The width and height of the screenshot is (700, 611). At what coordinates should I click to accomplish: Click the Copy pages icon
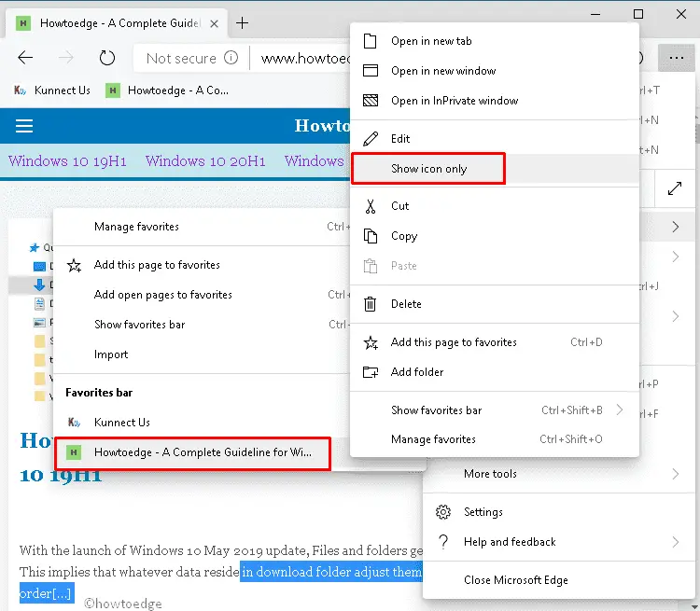tap(371, 236)
